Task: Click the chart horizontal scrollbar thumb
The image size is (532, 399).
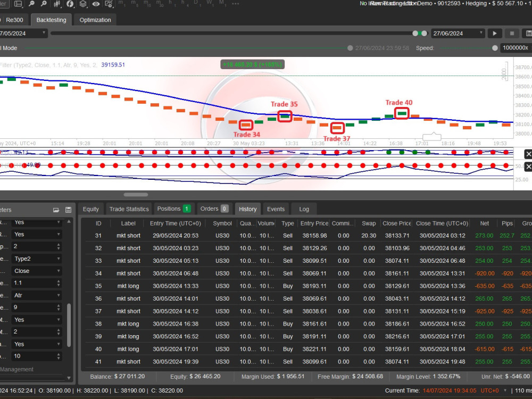Action: click(x=136, y=195)
